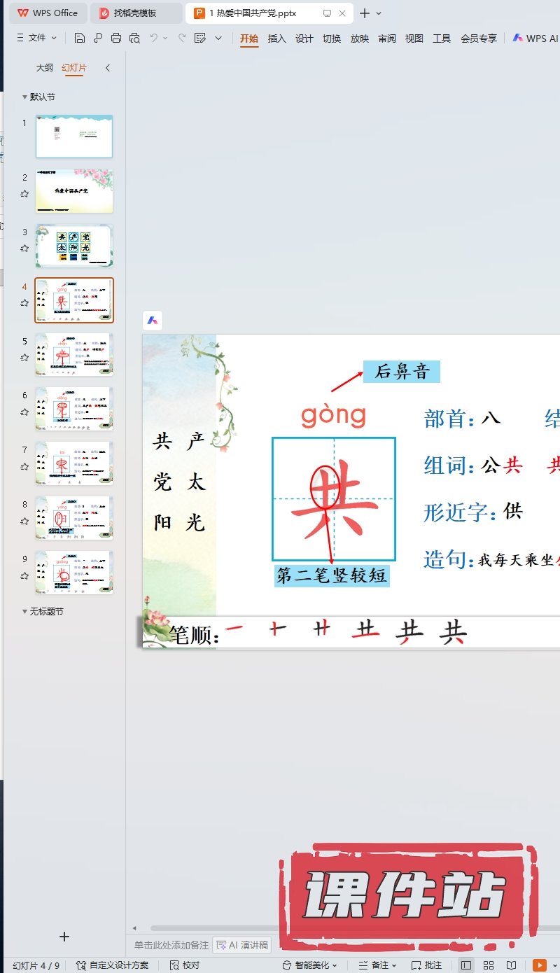Click the save icon in toolbar
This screenshot has height=973, width=560.
coord(80,38)
